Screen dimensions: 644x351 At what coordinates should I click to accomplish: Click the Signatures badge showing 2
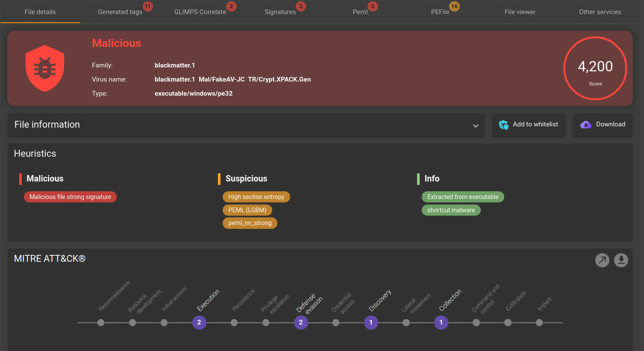[x=301, y=6]
